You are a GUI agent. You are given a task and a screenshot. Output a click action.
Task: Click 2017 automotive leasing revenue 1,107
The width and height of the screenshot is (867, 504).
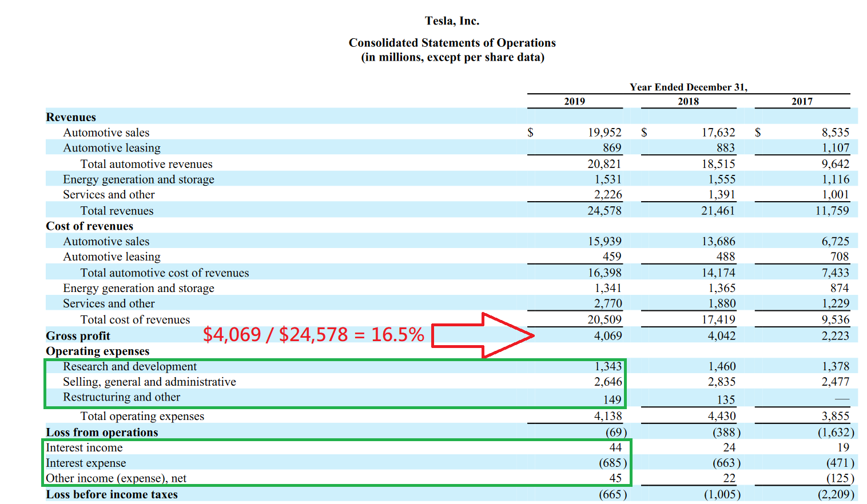836,148
